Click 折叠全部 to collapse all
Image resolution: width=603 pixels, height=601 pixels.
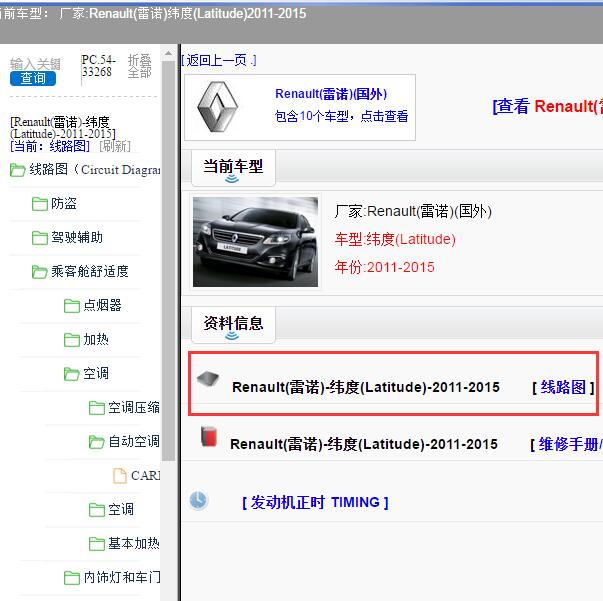point(139,66)
